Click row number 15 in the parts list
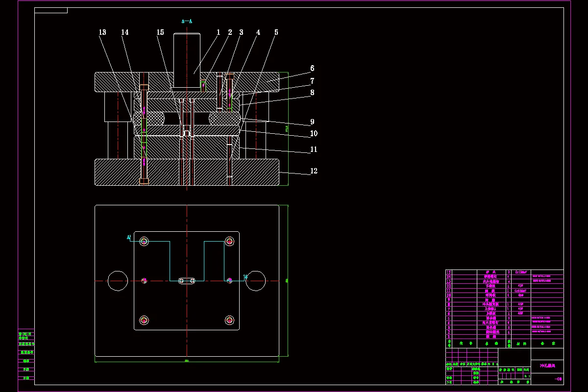Screen dimensions: 588x392 point(449,272)
